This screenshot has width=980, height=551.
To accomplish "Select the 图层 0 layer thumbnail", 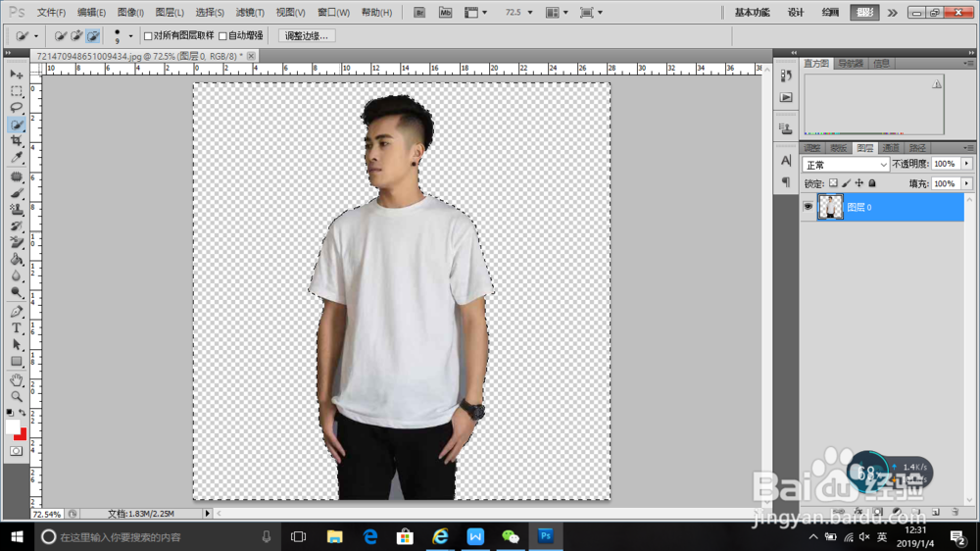I will [x=830, y=207].
